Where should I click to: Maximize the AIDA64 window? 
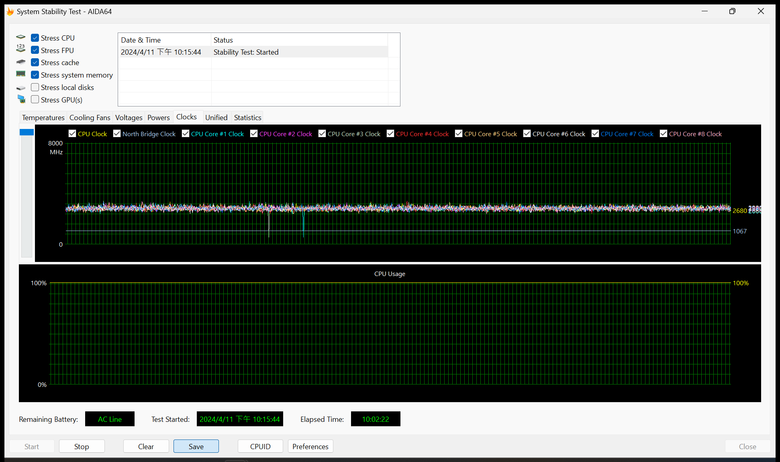click(732, 11)
